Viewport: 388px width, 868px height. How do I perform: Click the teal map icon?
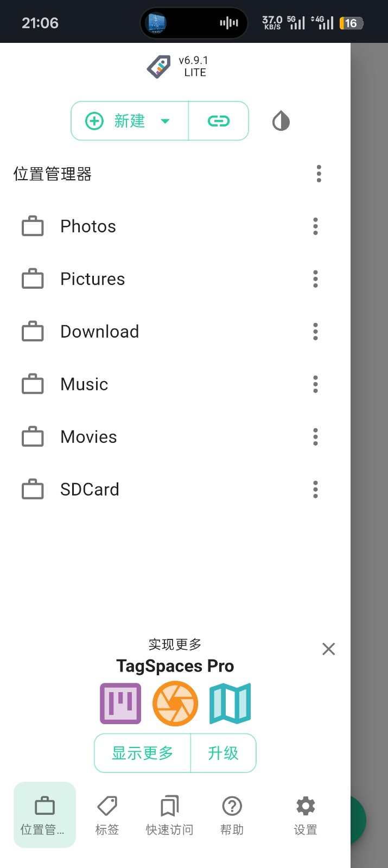[x=230, y=704]
